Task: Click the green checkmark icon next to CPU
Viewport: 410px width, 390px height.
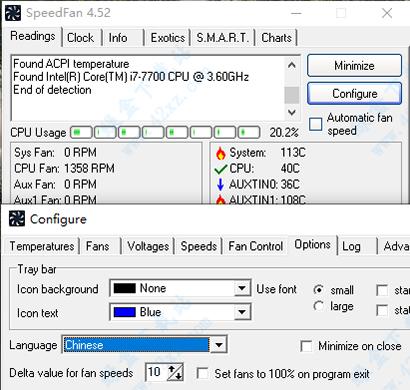Action: pos(221,169)
